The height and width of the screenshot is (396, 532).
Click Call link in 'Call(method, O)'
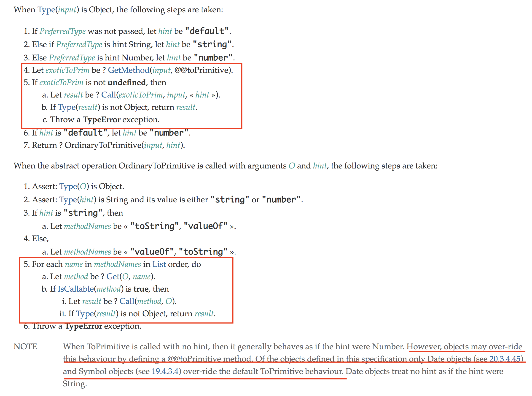[x=127, y=301]
